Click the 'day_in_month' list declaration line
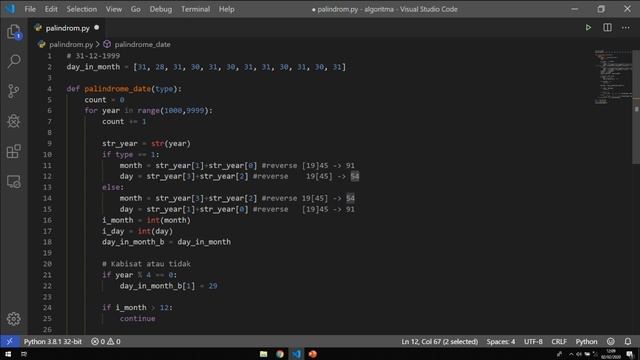The image size is (640, 360). click(206, 67)
